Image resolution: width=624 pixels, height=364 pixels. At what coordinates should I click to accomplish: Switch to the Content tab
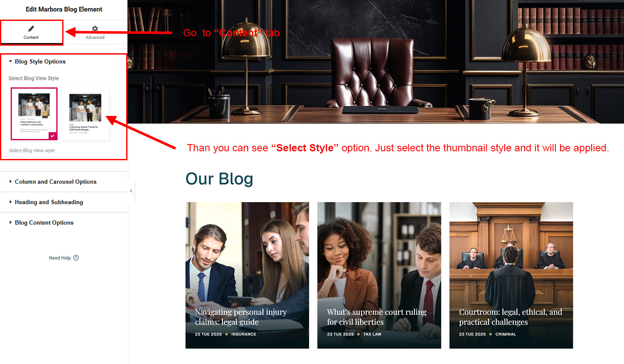click(32, 32)
